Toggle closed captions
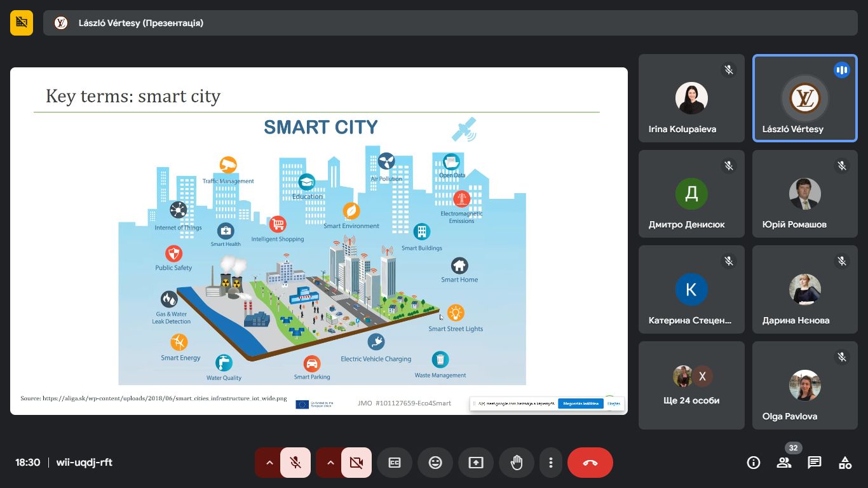Image resolution: width=868 pixels, height=488 pixels. pyautogui.click(x=395, y=463)
